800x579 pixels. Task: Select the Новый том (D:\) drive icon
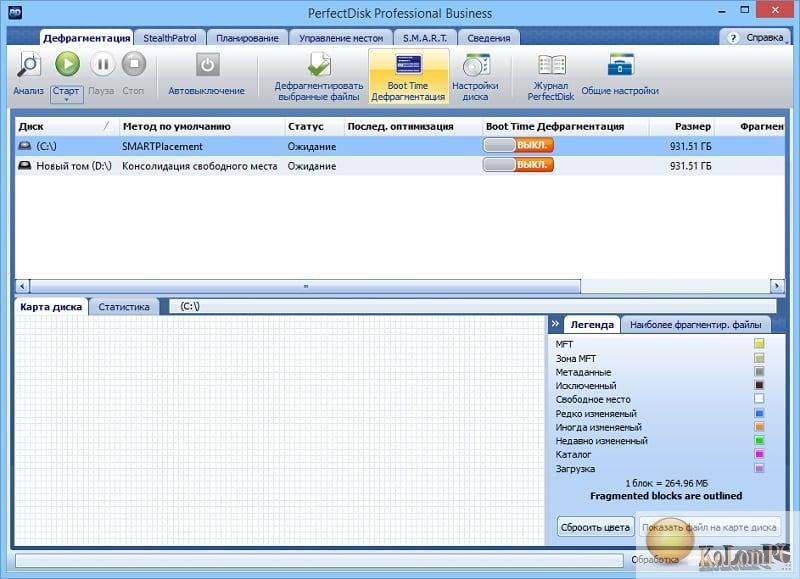click(24, 165)
